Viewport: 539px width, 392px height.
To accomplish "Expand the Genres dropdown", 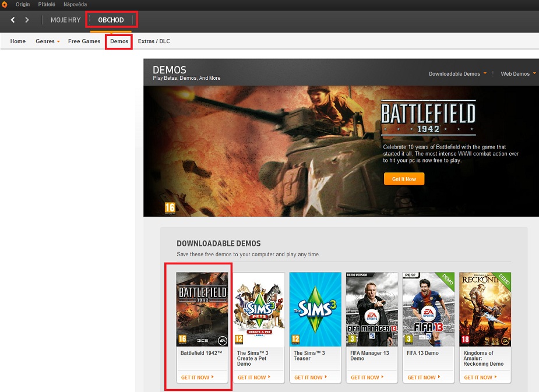I will [x=48, y=41].
